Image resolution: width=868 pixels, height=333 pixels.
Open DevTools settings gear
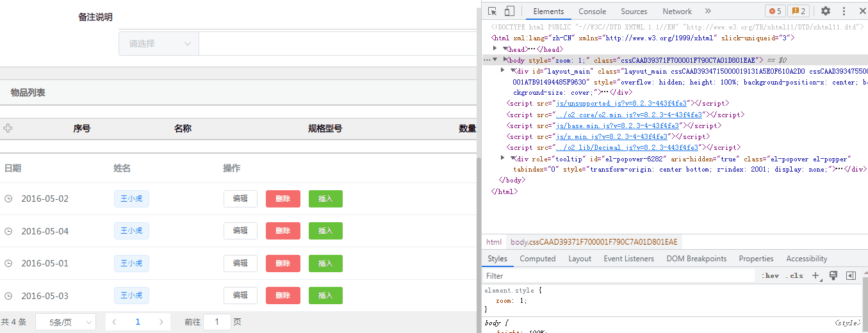826,11
